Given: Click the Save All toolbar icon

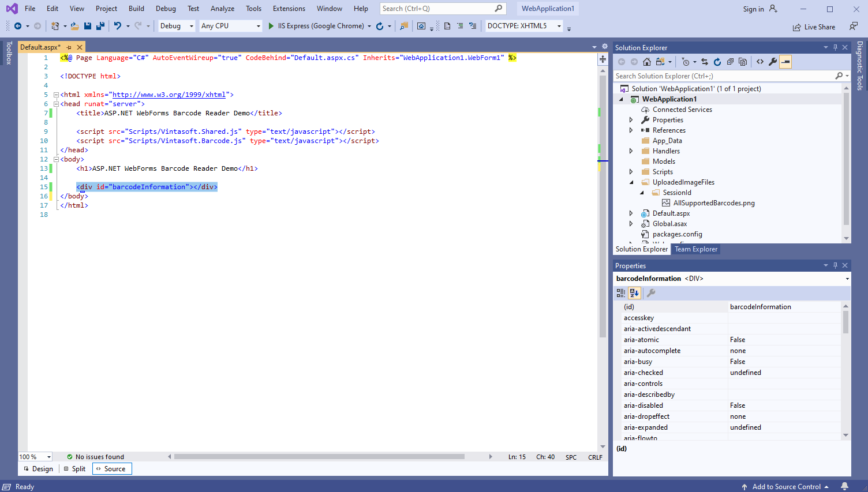Looking at the screenshot, I should (100, 26).
